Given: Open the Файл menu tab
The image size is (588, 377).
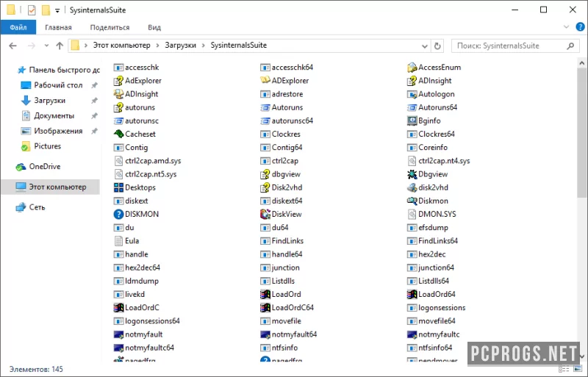Looking at the screenshot, I should click(x=18, y=27).
